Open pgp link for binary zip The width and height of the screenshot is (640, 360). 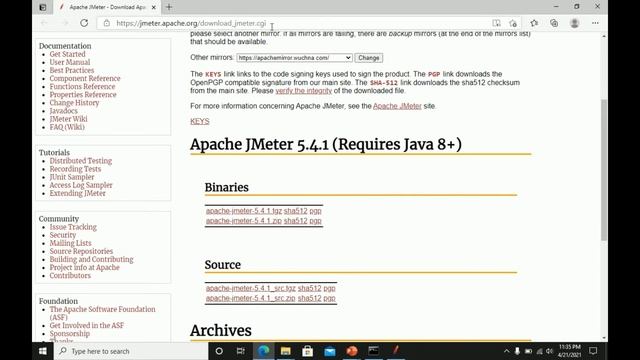pos(315,220)
